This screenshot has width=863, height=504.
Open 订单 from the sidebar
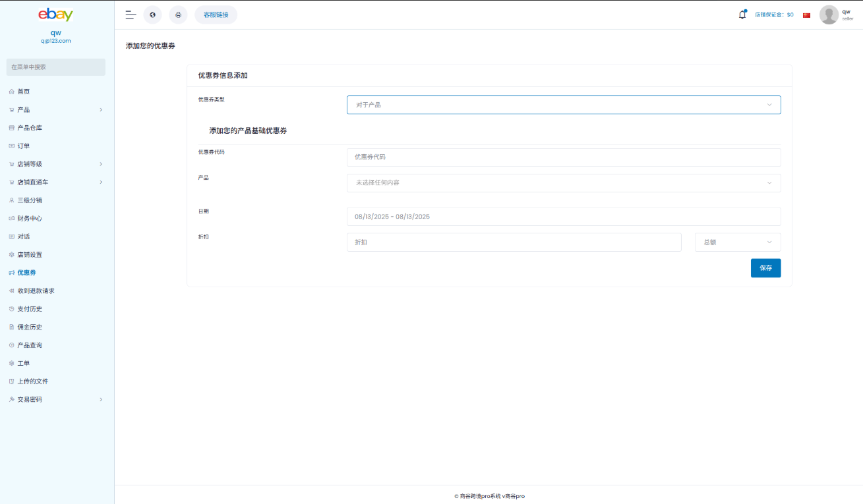[23, 146]
